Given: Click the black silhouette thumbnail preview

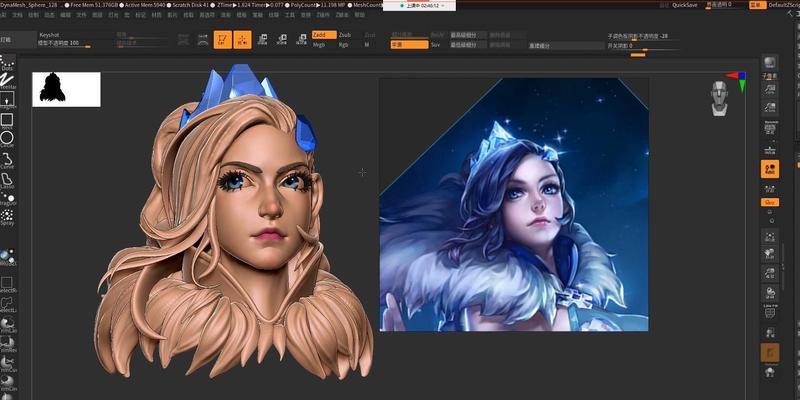Looking at the screenshot, I should click(66, 89).
